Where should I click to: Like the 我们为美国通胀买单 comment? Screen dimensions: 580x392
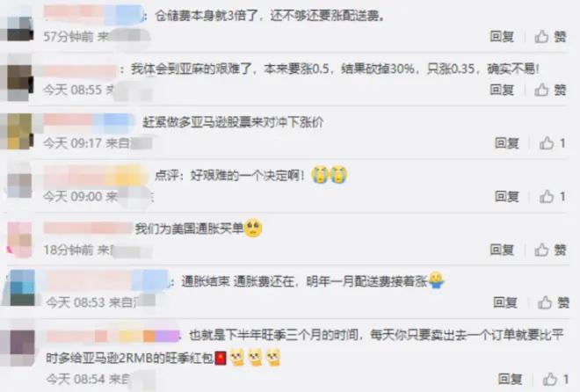coord(550,250)
